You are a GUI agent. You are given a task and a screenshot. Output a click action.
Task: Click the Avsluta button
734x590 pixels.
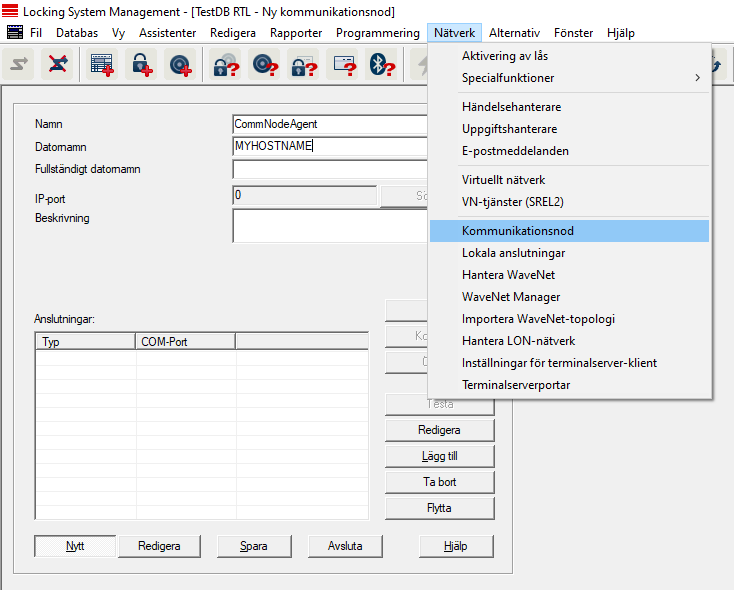click(343, 546)
